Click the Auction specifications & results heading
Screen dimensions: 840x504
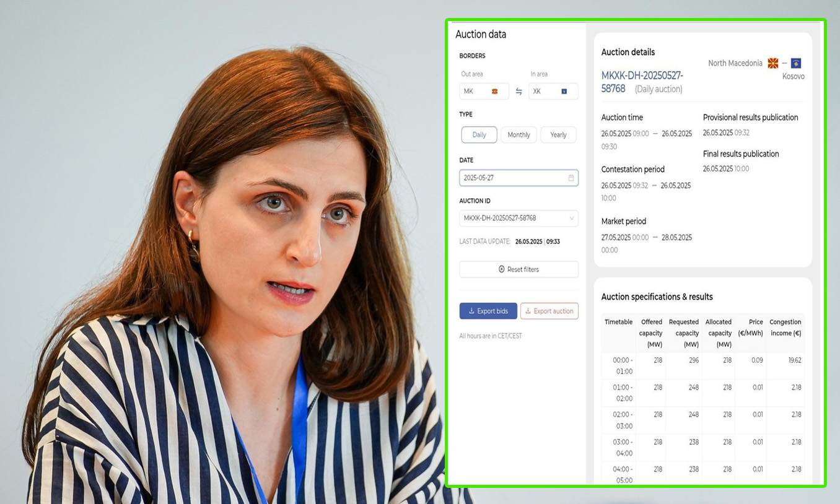click(x=657, y=297)
